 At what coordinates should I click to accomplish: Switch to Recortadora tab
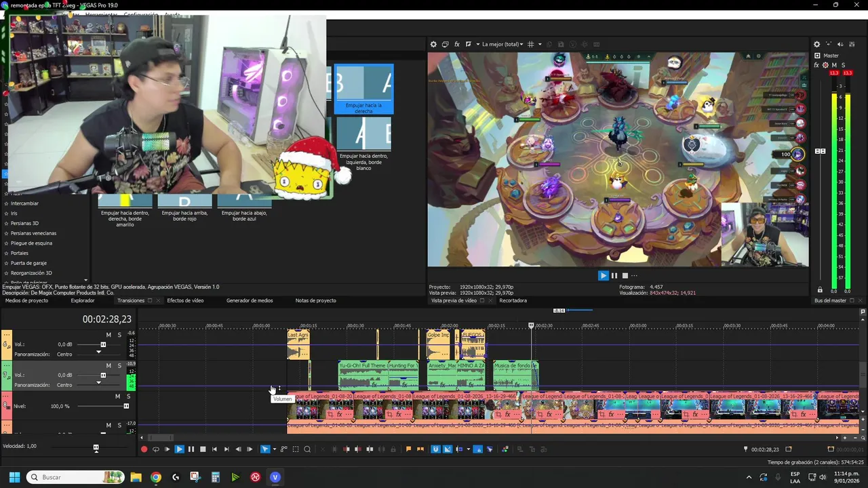click(x=513, y=300)
